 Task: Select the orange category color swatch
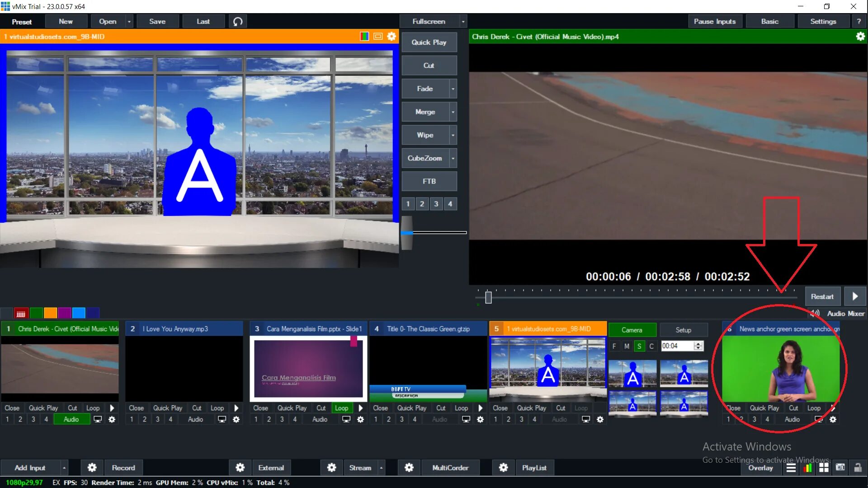tap(51, 313)
